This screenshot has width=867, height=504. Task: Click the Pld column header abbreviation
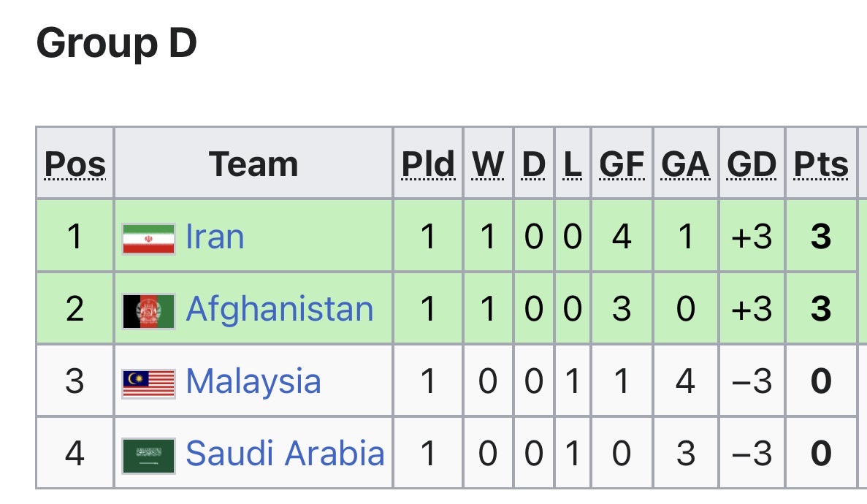click(x=428, y=164)
